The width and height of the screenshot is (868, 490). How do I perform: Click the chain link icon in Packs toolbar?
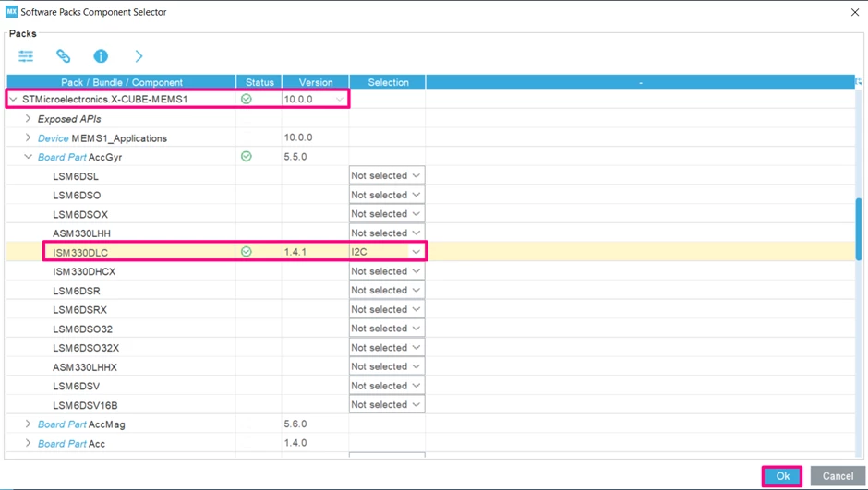point(63,56)
